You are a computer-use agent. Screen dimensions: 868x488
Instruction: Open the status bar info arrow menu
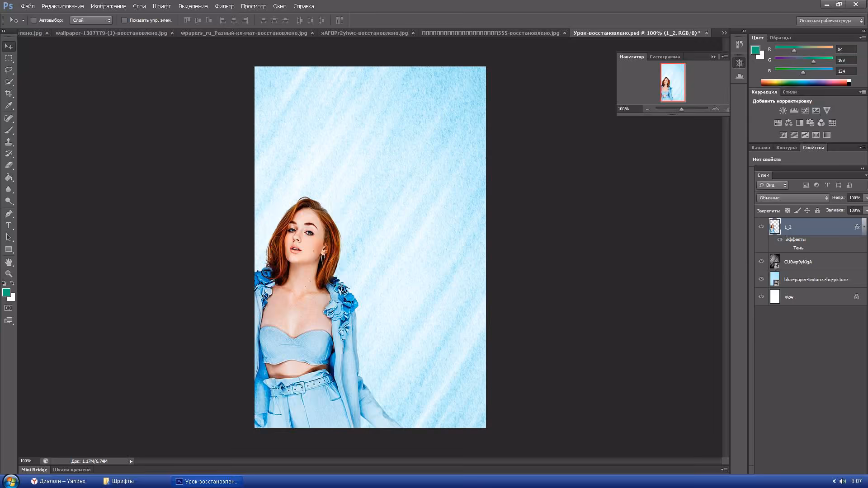point(131,461)
